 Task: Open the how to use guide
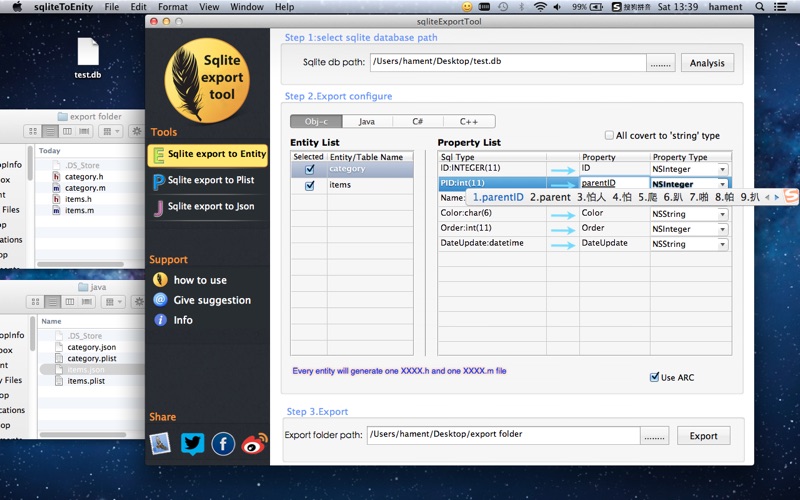coord(190,280)
